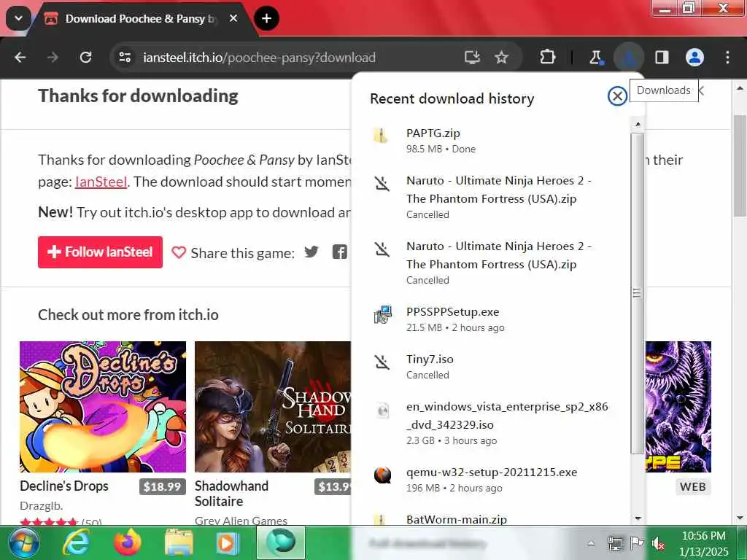Screen dimensions: 747x560
Task: Open the profile avatar menu
Action: click(694, 58)
